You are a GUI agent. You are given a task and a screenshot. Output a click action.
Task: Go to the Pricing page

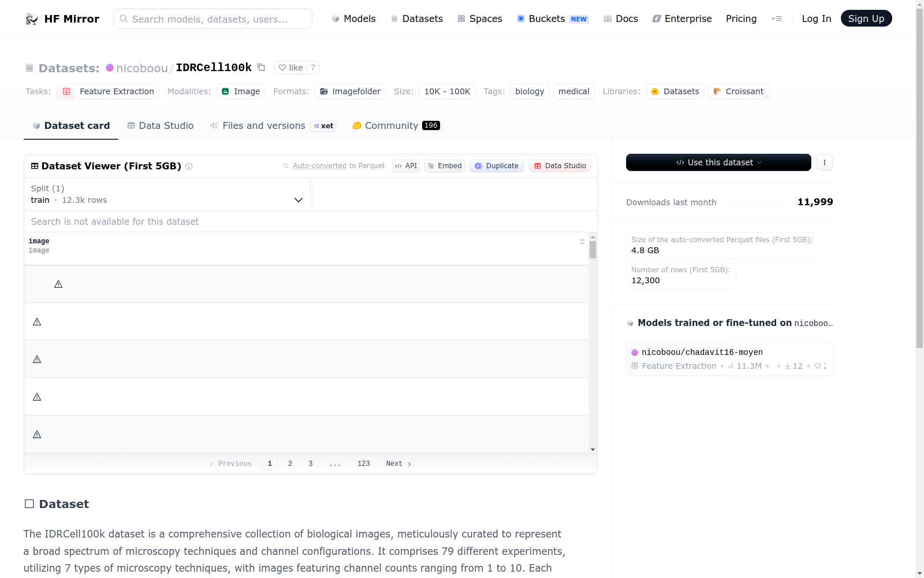coord(741,18)
